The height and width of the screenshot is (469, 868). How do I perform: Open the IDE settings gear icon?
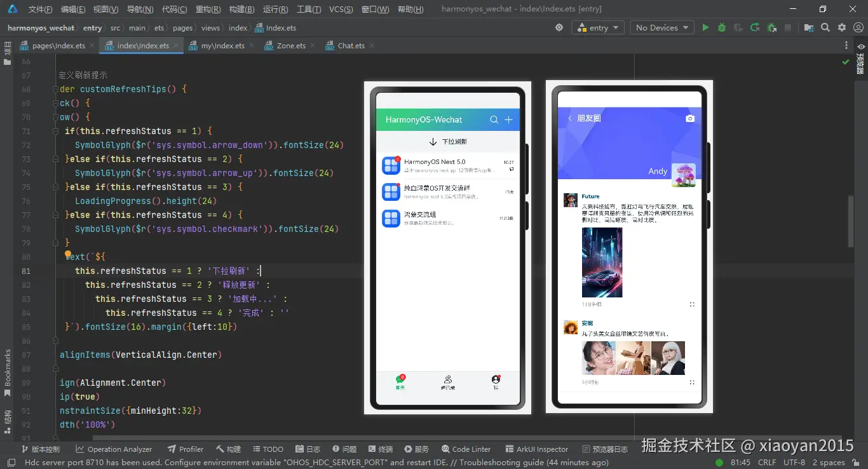[x=842, y=28]
